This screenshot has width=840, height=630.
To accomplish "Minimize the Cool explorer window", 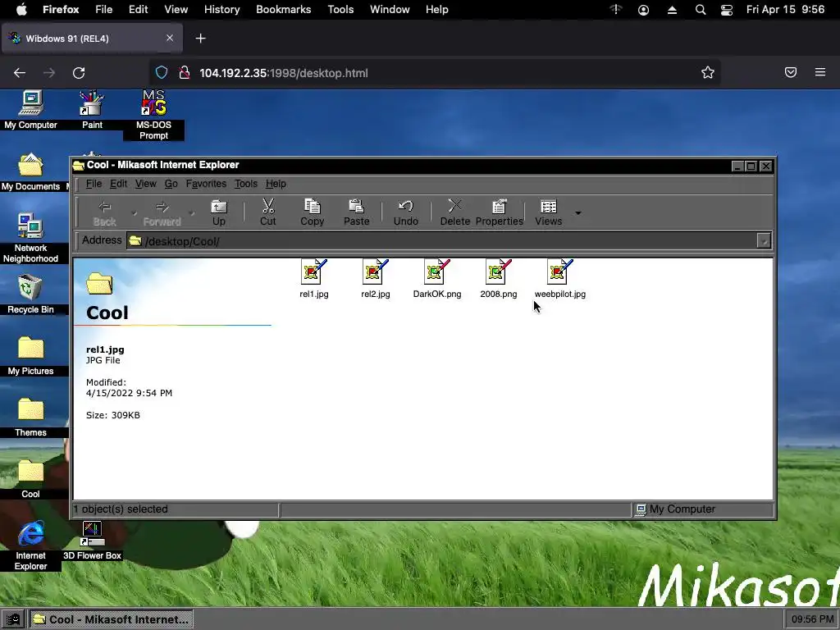I will 737,166.
